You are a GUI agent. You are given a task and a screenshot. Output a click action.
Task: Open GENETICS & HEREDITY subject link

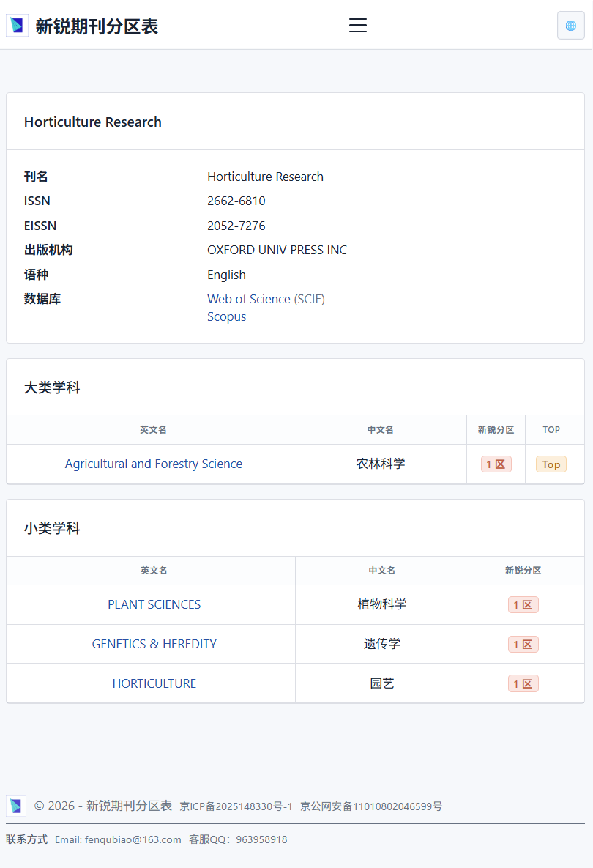point(154,644)
